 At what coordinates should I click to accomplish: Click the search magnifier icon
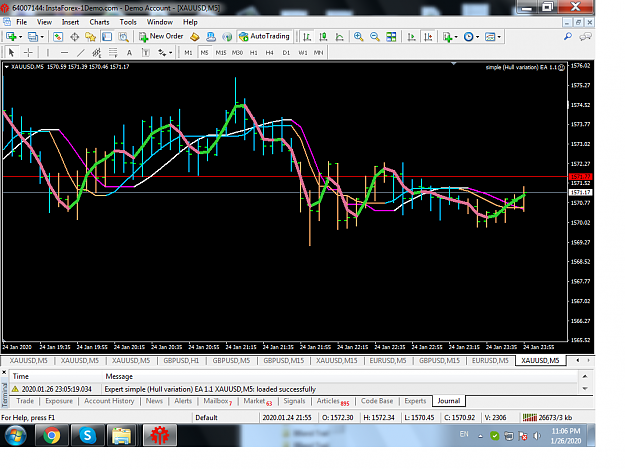pos(568,37)
